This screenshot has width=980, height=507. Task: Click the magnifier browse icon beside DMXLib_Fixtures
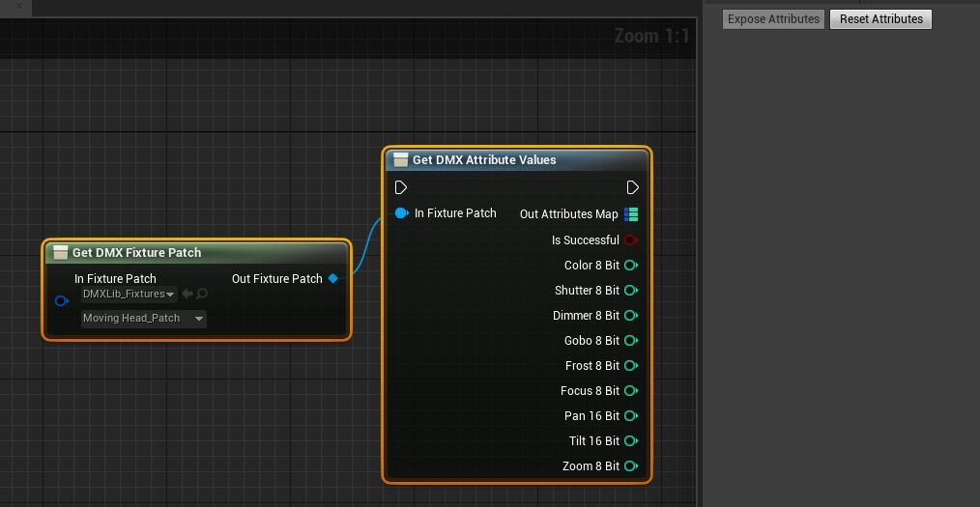202,295
